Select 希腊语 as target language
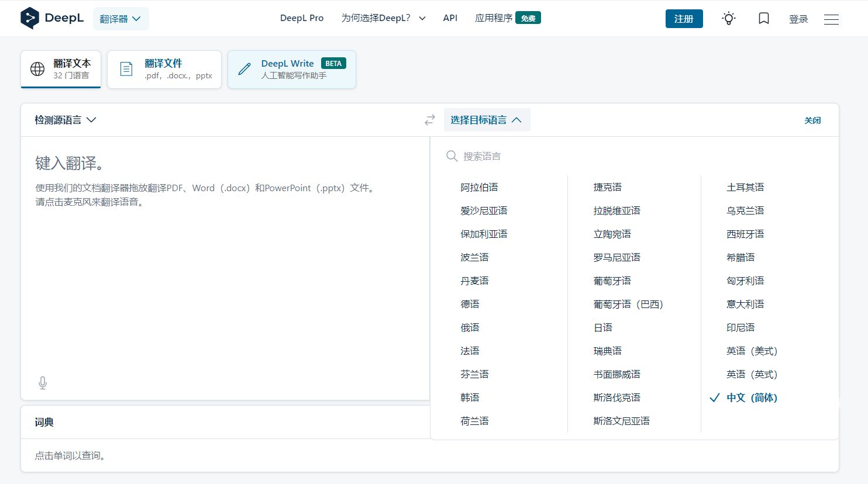 740,257
